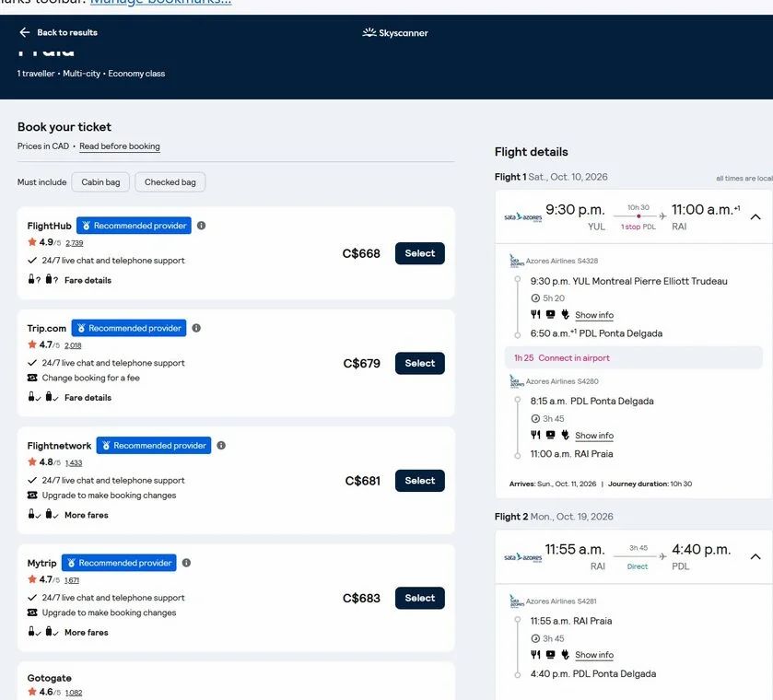773x700 pixels.
Task: Select the FlightHub C$668 offer
Action: click(x=419, y=253)
